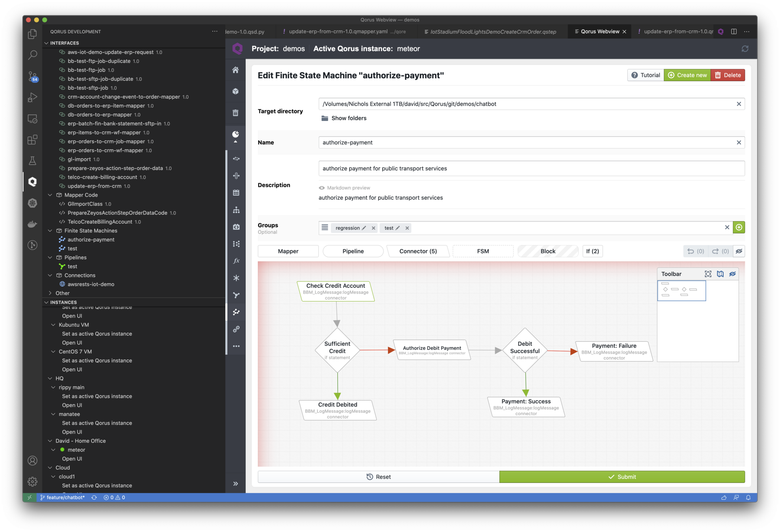Viewport: 780px width, 532px height.
Task: Edit the regression group pencil icon
Action: pos(364,228)
